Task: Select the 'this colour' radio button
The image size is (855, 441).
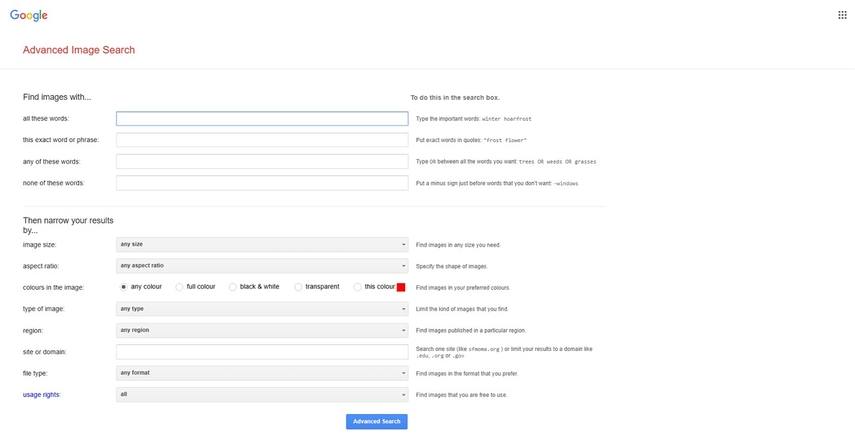Action: (x=357, y=287)
